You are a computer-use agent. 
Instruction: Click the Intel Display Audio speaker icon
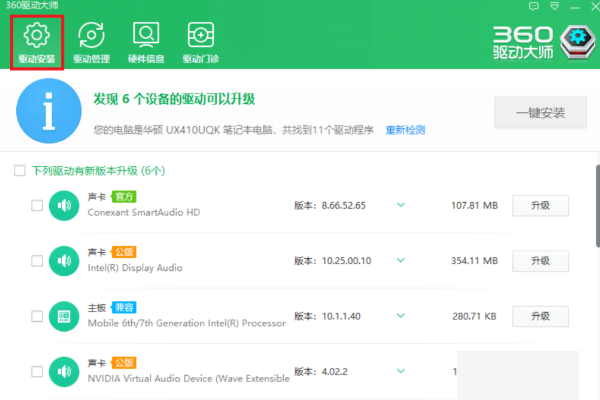tap(63, 261)
